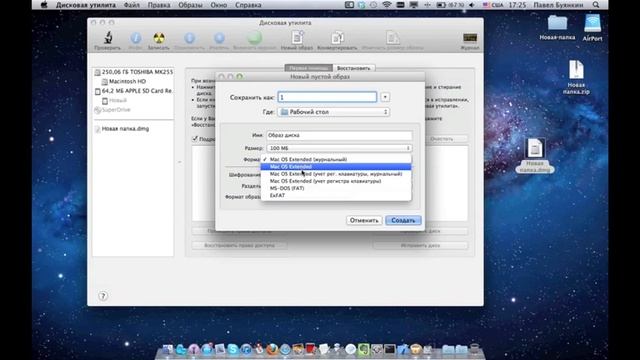Select the Macintosh HD volume
The height and width of the screenshot is (360, 640).
124,81
